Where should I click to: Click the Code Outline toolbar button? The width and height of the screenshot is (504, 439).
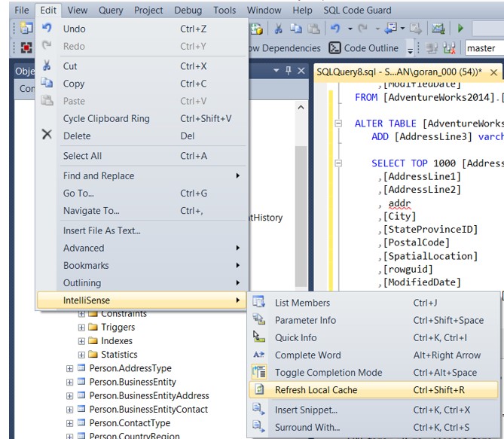[364, 48]
